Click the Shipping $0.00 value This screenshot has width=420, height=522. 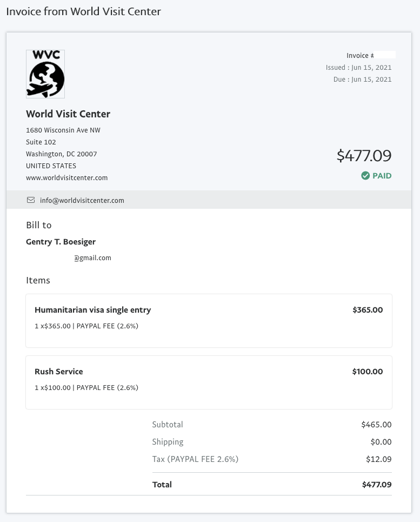381,442
